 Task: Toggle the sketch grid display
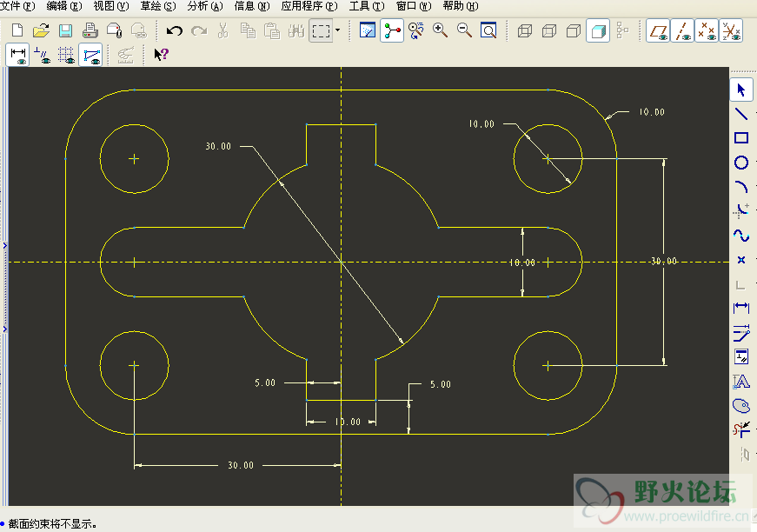tap(66, 55)
